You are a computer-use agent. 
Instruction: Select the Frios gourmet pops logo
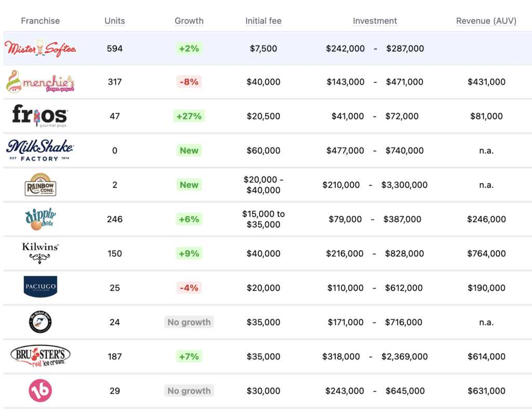[x=41, y=116]
